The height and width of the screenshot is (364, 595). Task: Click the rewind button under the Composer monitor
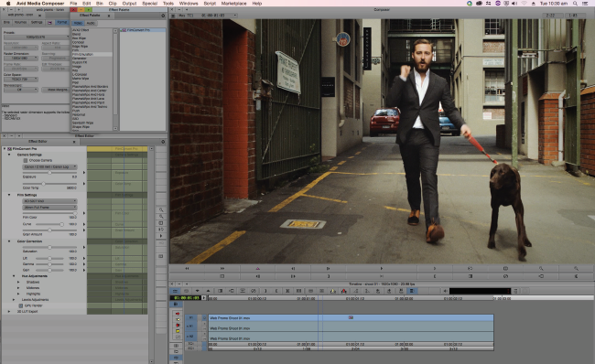[x=187, y=269]
